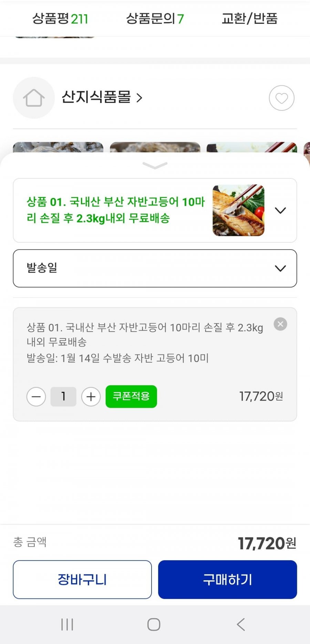The height and width of the screenshot is (644, 310).
Task: Expand the 상품 01 product option dropdown
Action: pyautogui.click(x=280, y=210)
